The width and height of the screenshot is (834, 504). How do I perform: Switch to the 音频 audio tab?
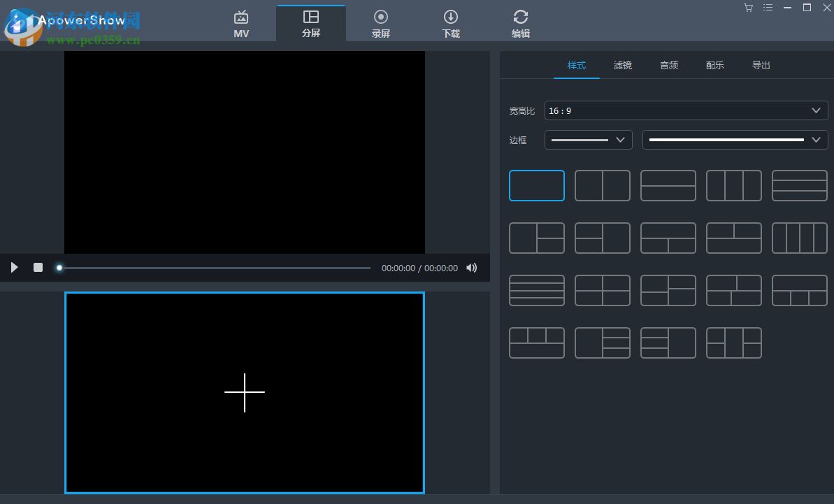669,65
